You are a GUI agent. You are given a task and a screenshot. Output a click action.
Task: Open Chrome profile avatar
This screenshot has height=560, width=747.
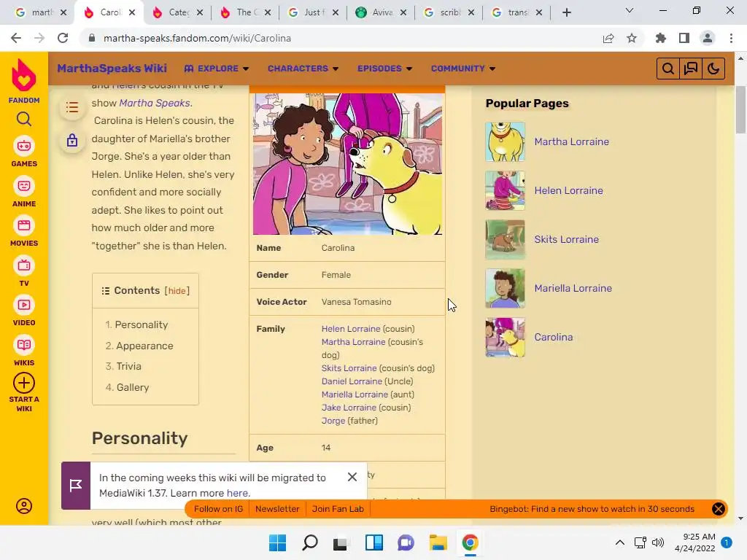pos(708,38)
